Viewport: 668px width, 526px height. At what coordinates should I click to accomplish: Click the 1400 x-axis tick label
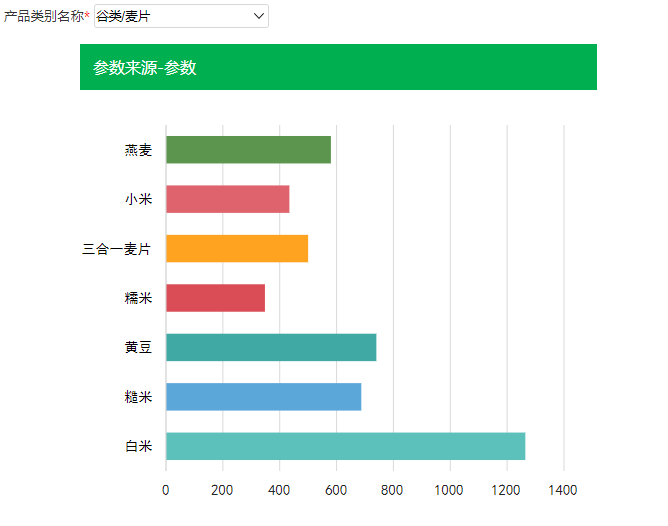click(563, 490)
